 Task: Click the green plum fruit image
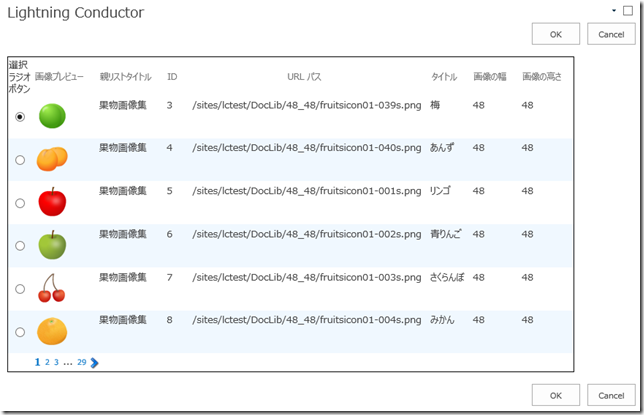(x=52, y=116)
